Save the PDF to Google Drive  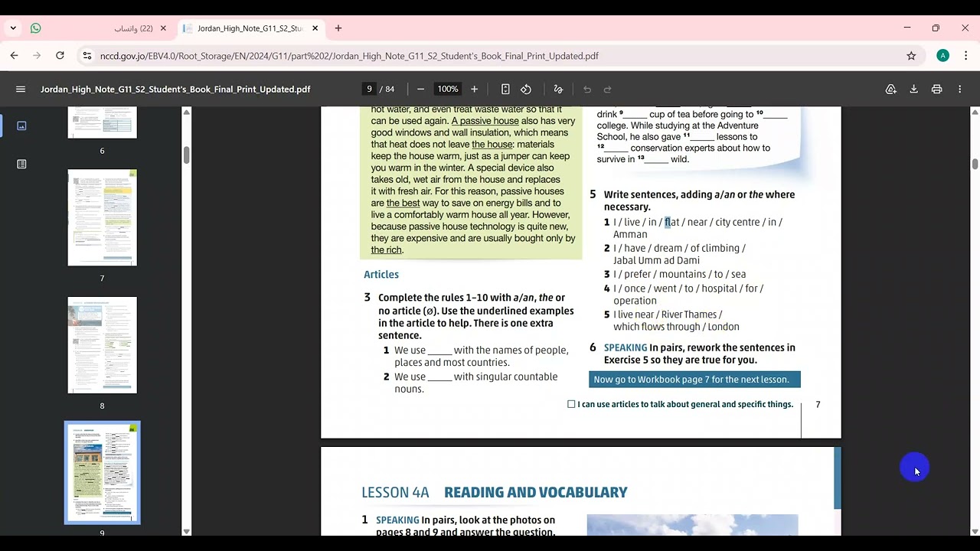coord(891,90)
